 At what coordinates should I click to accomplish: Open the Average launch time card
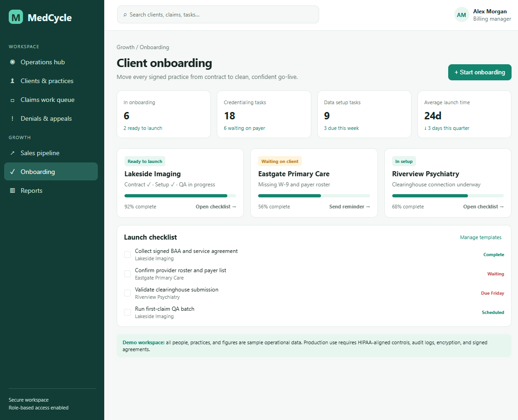point(464,114)
